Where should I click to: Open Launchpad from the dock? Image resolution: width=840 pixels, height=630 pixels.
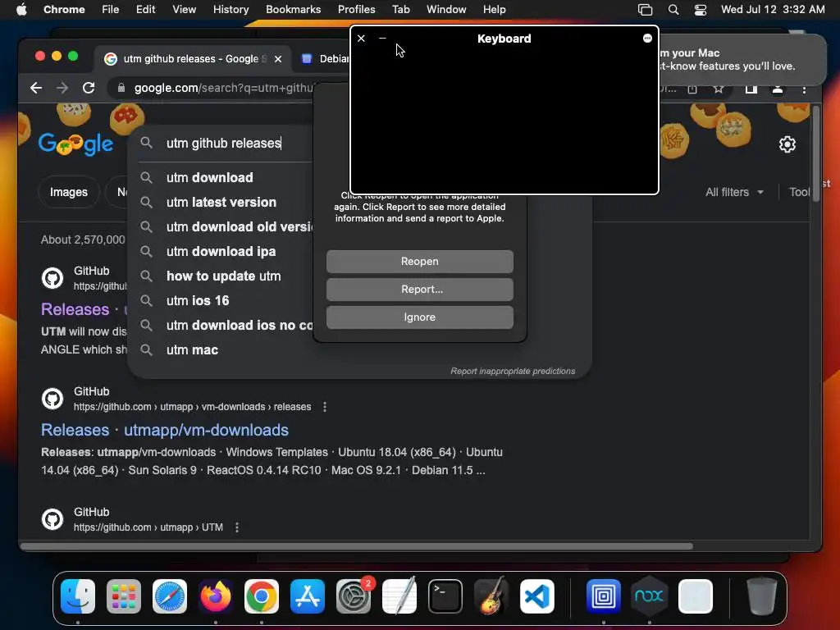coord(124,596)
